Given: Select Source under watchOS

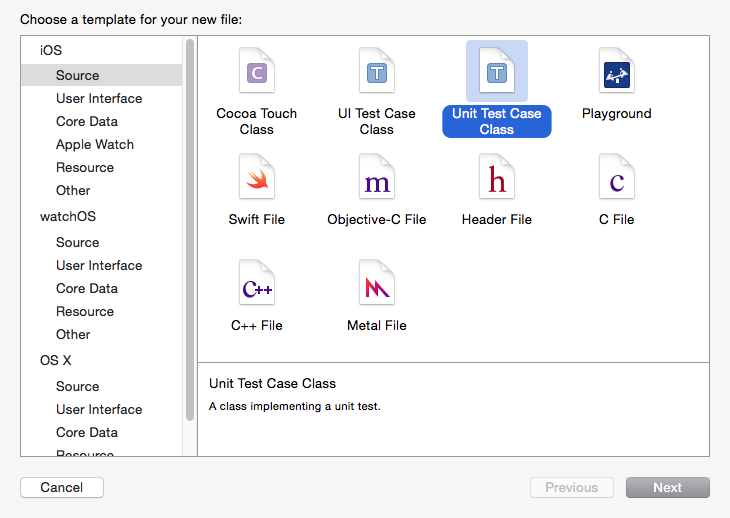Looking at the screenshot, I should (x=78, y=242).
